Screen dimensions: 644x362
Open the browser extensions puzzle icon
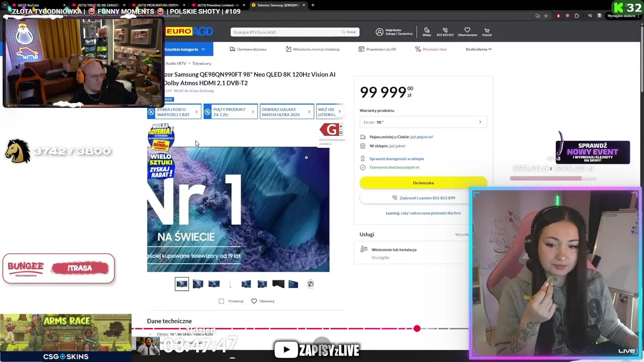coord(577,16)
